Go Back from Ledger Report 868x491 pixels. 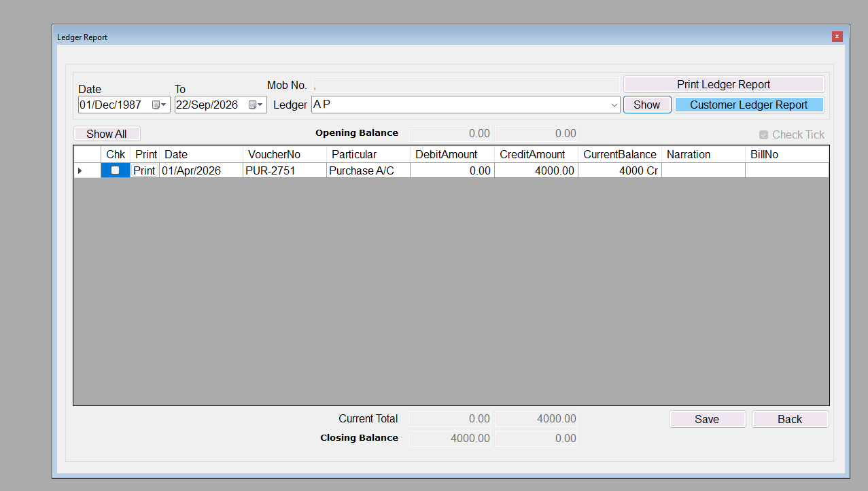click(790, 419)
